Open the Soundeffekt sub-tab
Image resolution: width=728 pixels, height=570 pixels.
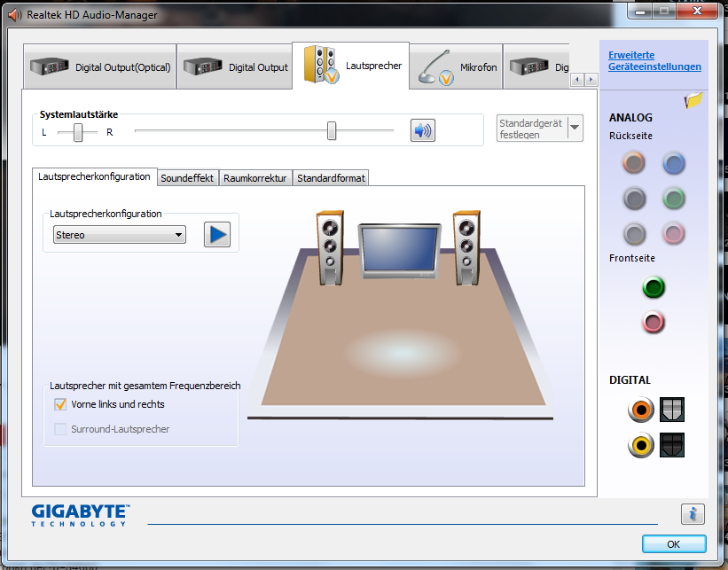pos(187,178)
